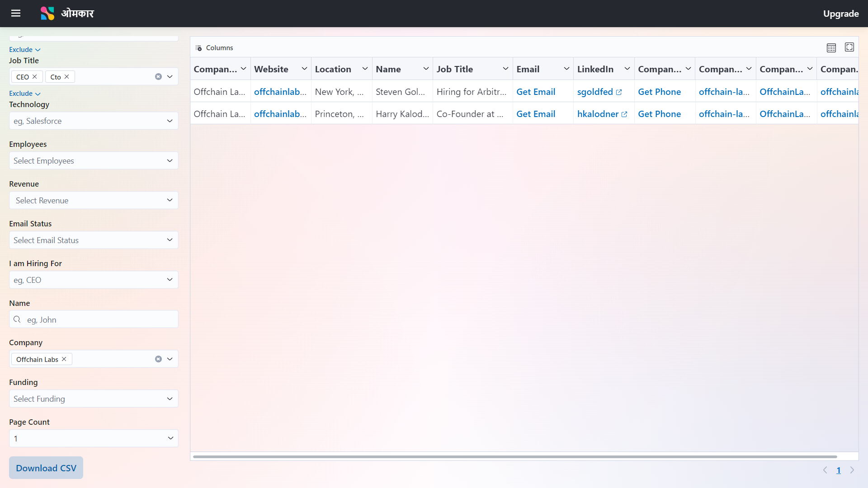Open offchain-la... company link in Harry's row
Screen dimensions: 868x488
(x=724, y=114)
